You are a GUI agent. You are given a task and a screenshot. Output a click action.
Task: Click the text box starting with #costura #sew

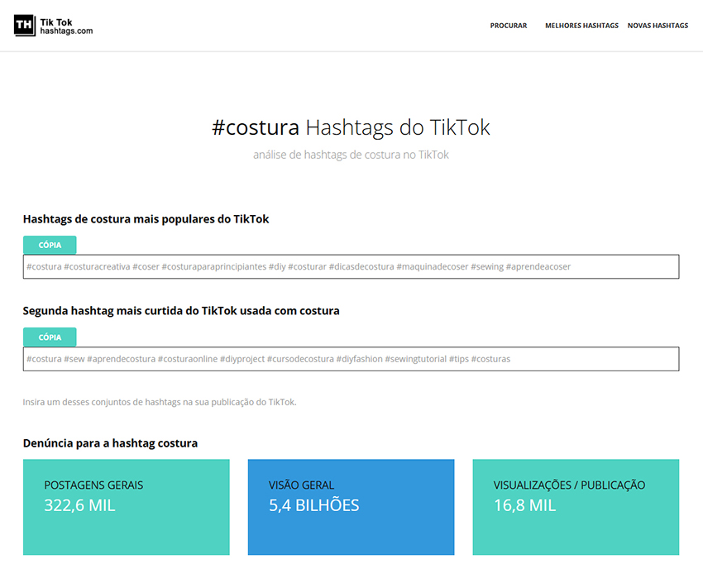(351, 359)
